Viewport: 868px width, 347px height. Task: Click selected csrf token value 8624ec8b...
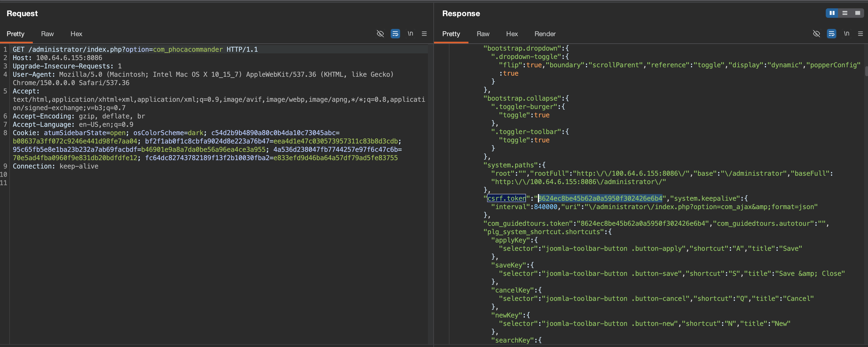pos(600,198)
